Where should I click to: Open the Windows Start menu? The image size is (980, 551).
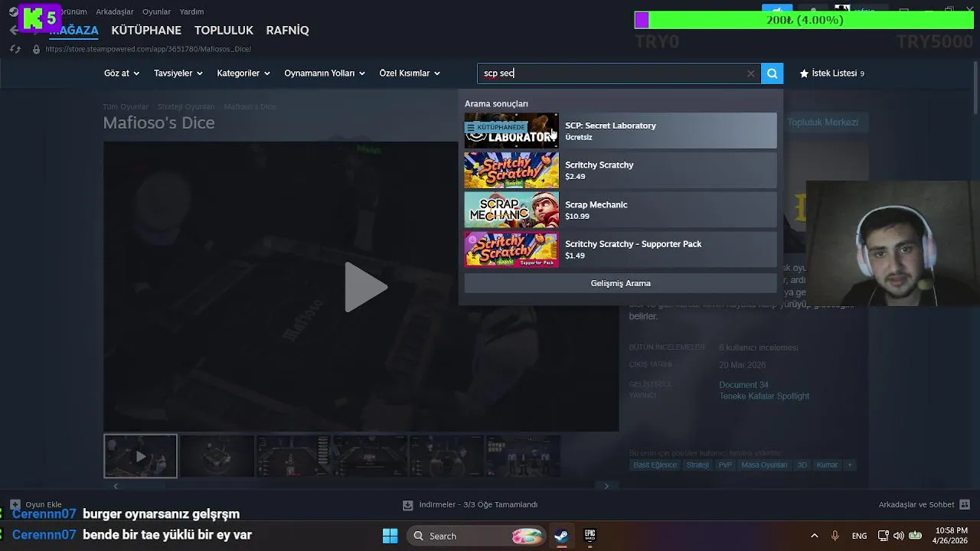click(390, 536)
